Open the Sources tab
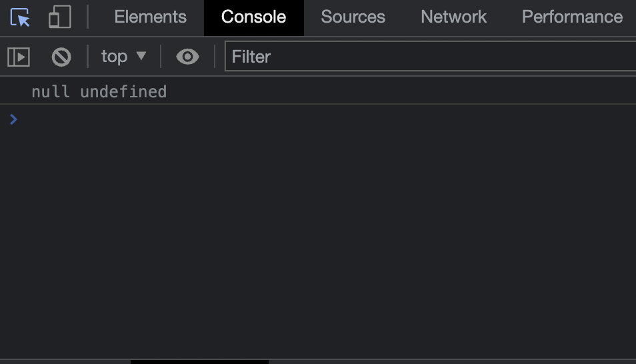This screenshot has height=364, width=636. 353,17
